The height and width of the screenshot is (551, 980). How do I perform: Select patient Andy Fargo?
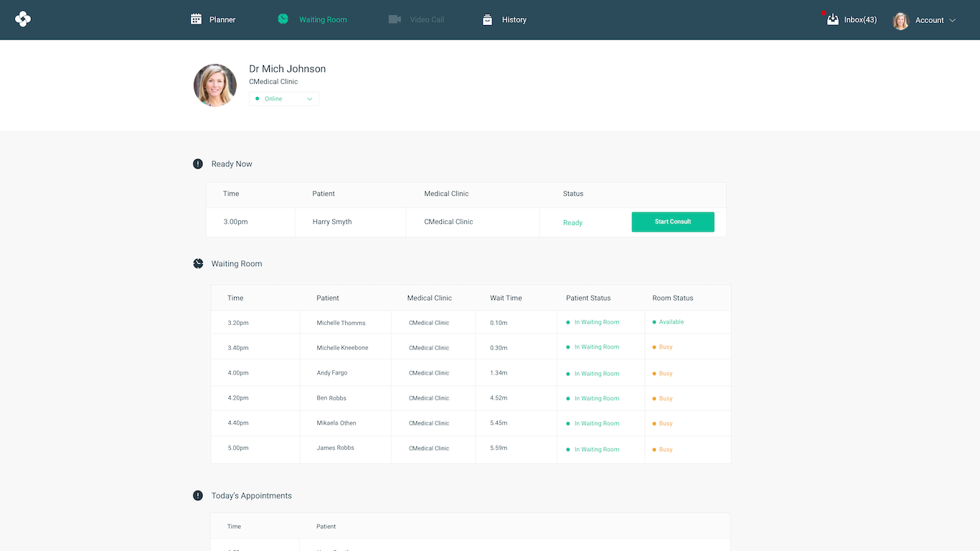pyautogui.click(x=331, y=373)
